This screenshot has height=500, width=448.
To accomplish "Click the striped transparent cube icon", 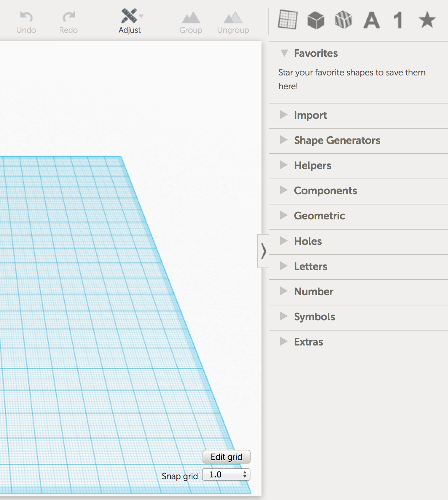I will (343, 20).
